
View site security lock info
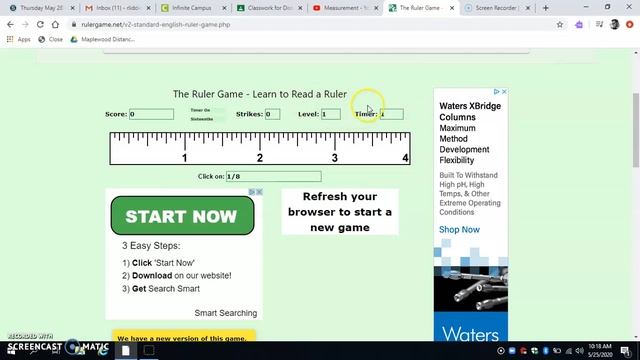click(x=74, y=24)
